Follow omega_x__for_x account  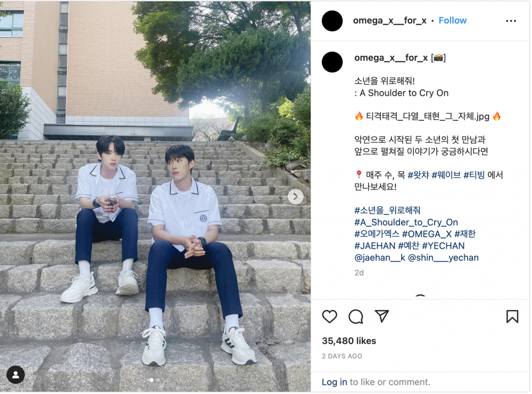click(x=452, y=20)
